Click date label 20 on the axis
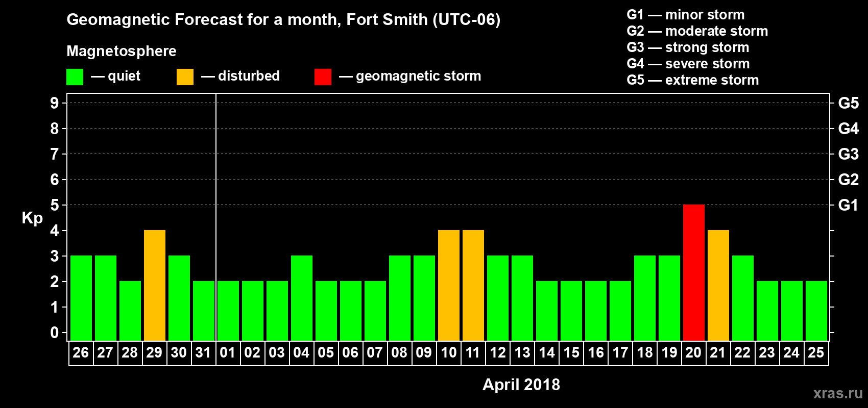 pos(693,352)
